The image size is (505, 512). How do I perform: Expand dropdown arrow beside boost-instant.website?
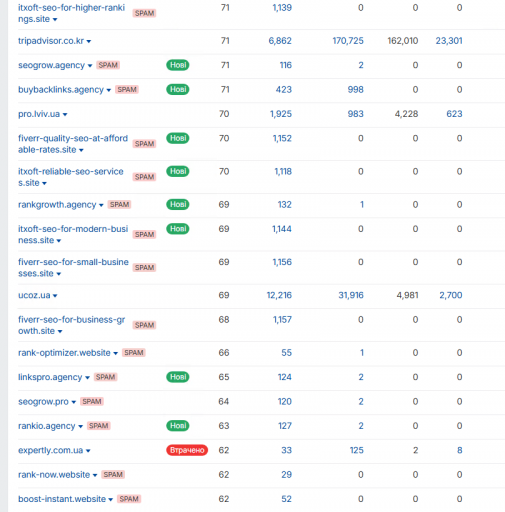(x=111, y=499)
